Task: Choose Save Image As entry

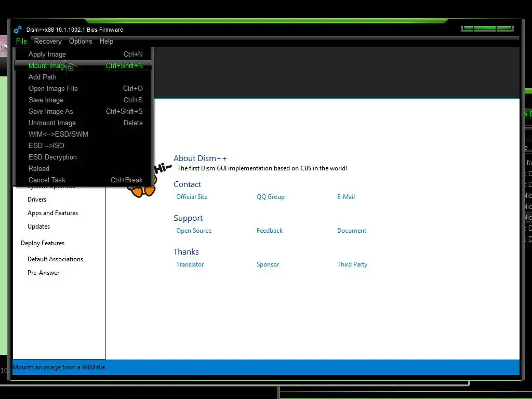Action: tap(83, 111)
